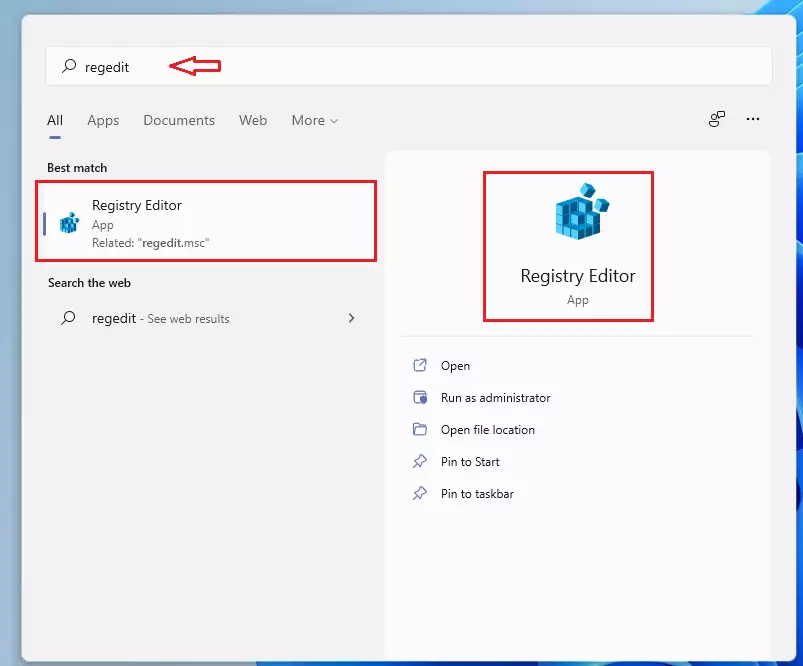The width and height of the screenshot is (803, 666).
Task: Click the Open action icon
Action: (420, 365)
